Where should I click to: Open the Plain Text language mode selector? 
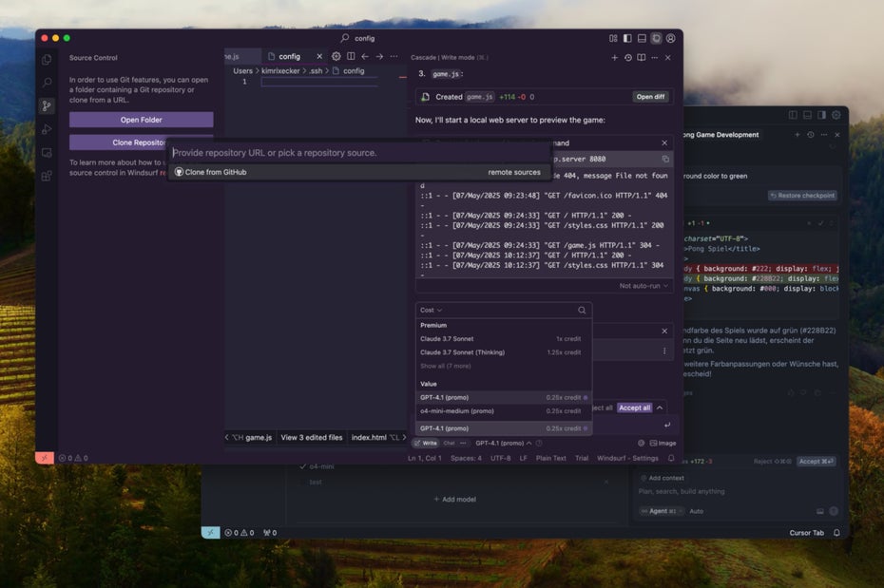[550, 458]
